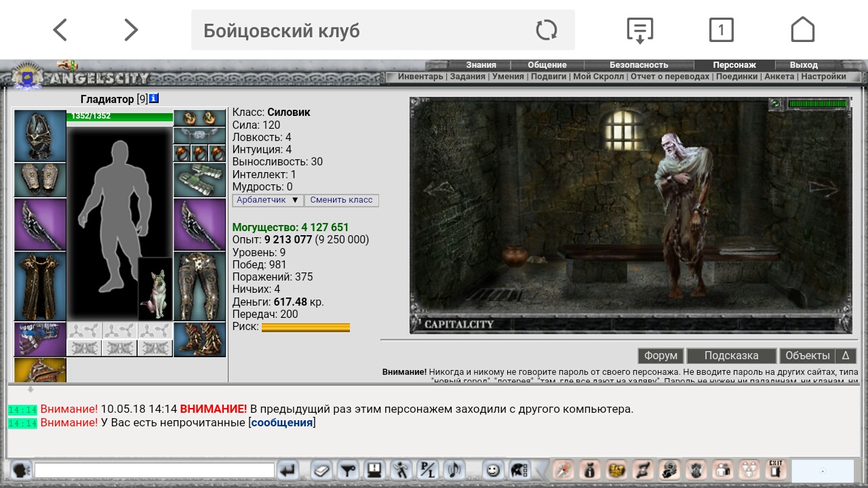Click the chat speaker head icon
868x488 pixels.
click(20, 470)
